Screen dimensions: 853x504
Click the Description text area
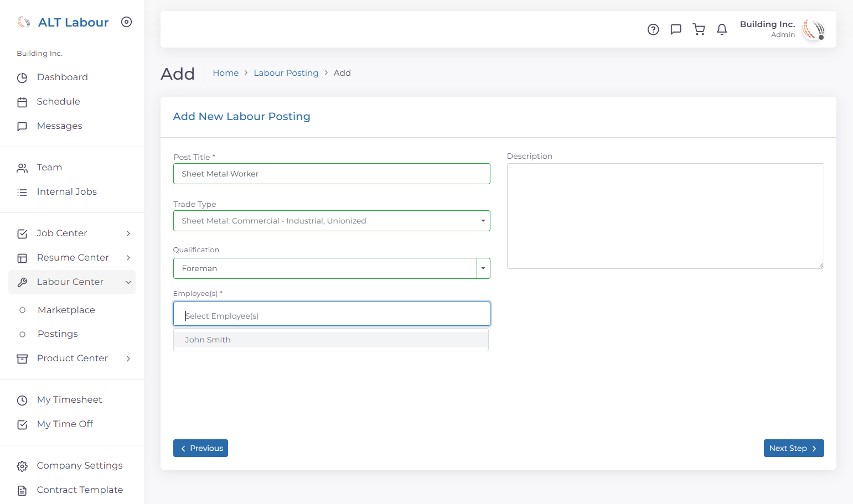(x=665, y=216)
